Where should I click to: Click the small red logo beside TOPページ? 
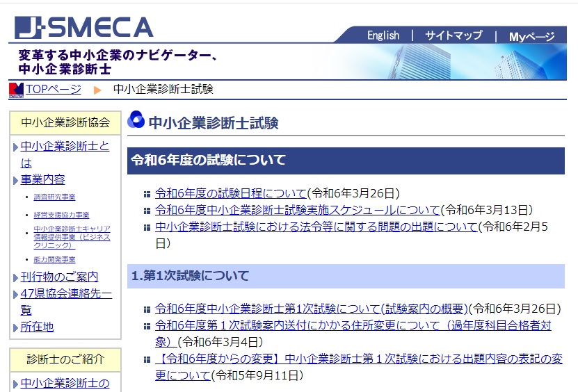[16, 90]
